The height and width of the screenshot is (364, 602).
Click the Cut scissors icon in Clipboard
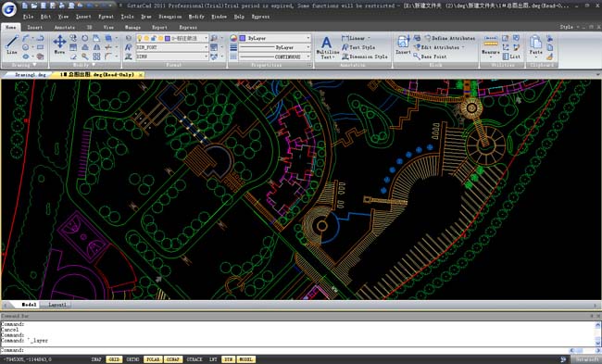[x=550, y=38]
